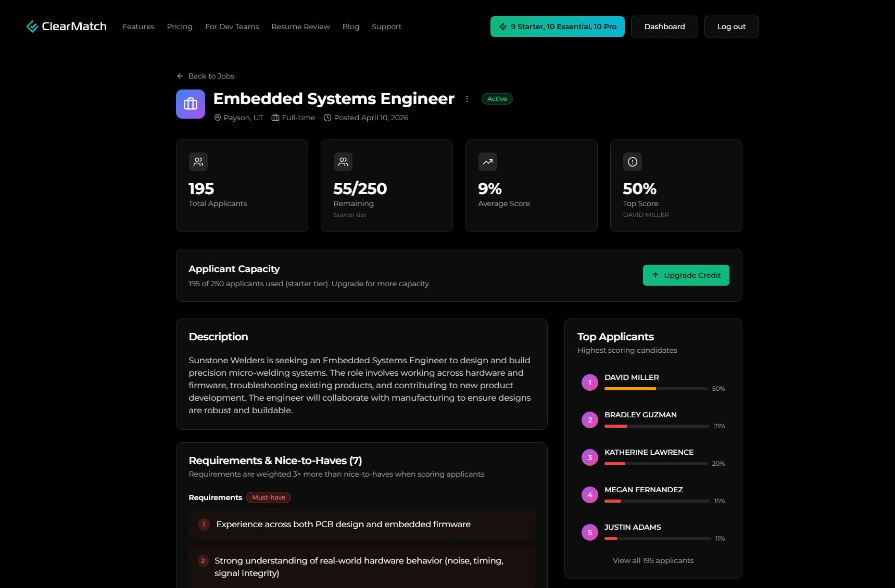Click Bradley Guzman's numbered avatar badge
Viewport: 895px width, 588px height.
tap(589, 419)
